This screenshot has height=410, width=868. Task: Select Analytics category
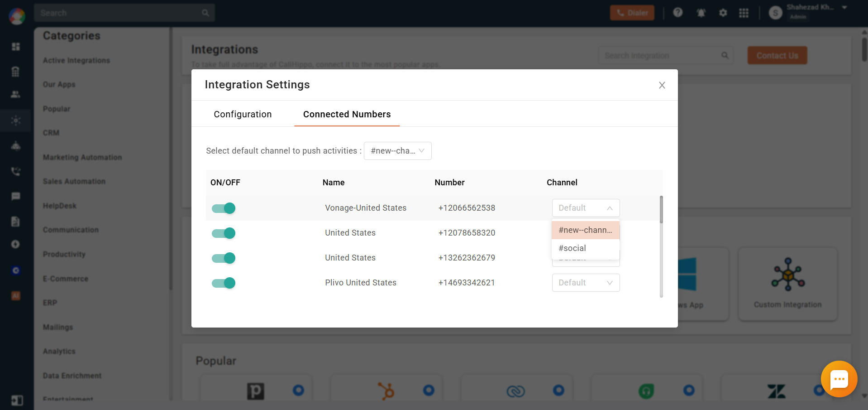point(59,351)
